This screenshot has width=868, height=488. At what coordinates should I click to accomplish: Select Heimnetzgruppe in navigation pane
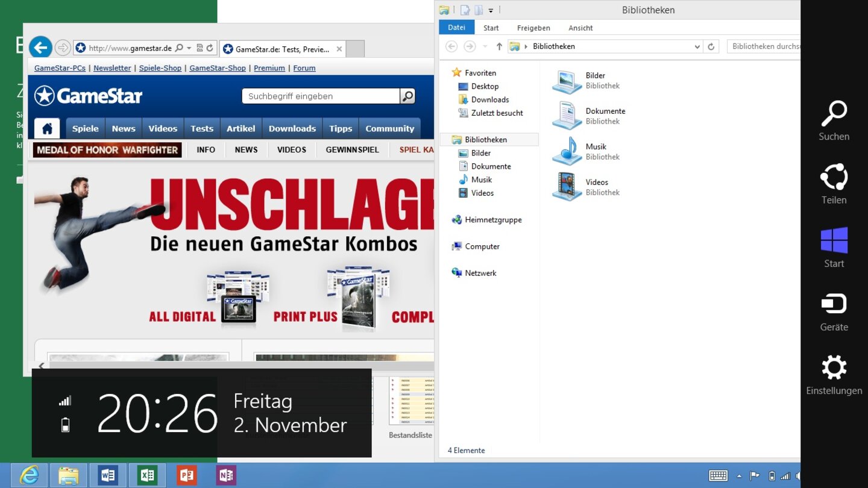point(487,220)
